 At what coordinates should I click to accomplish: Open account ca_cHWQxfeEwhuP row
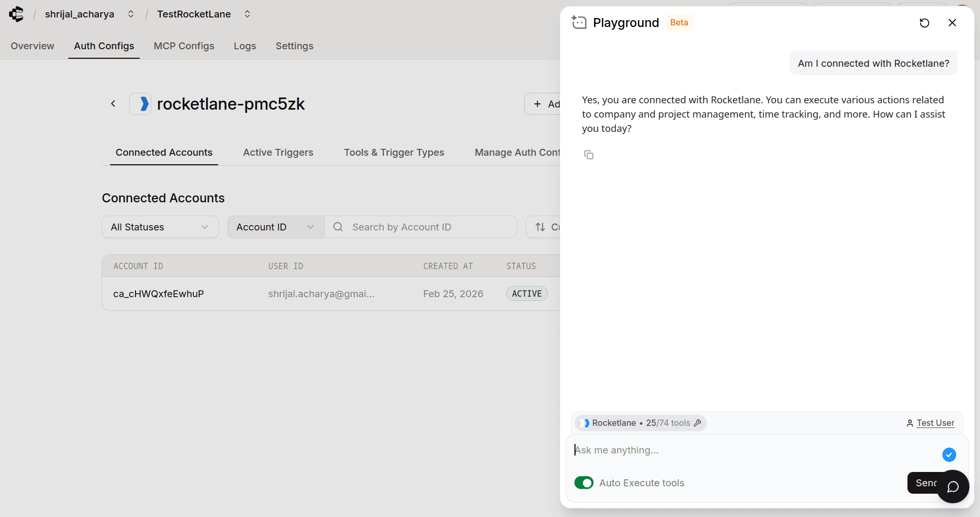point(331,294)
